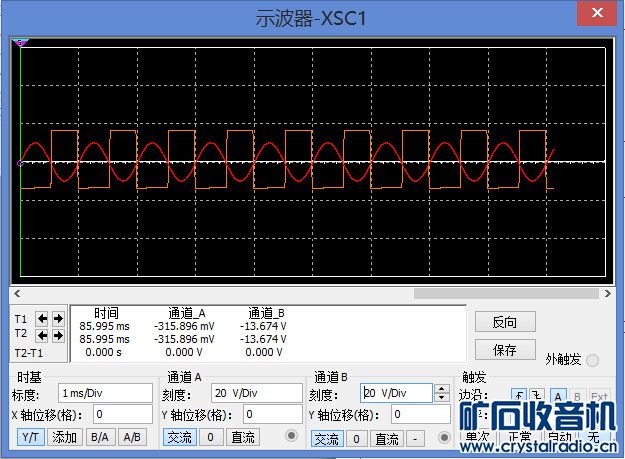
Task: Click the X 轴位移 position field
Action: point(123,414)
